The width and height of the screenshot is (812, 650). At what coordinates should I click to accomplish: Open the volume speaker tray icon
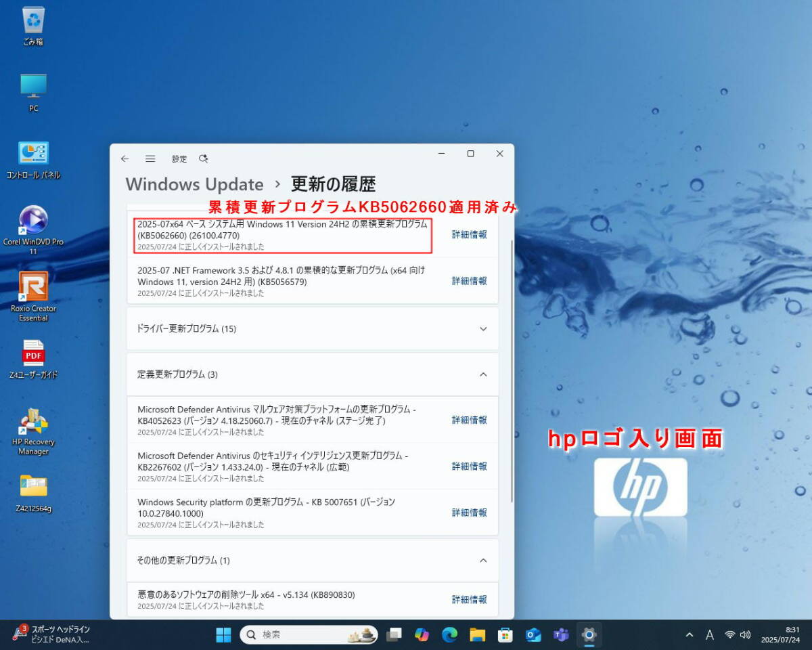(746, 635)
